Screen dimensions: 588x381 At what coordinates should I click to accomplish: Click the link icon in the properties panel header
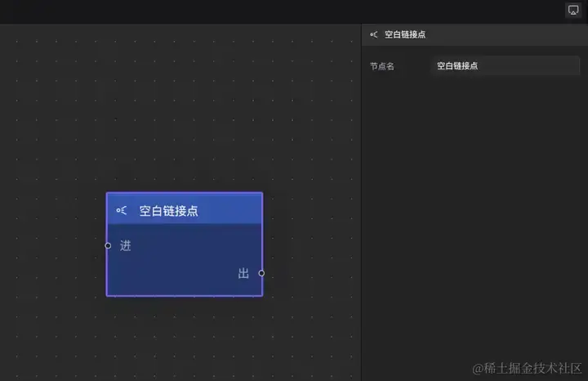coord(373,34)
